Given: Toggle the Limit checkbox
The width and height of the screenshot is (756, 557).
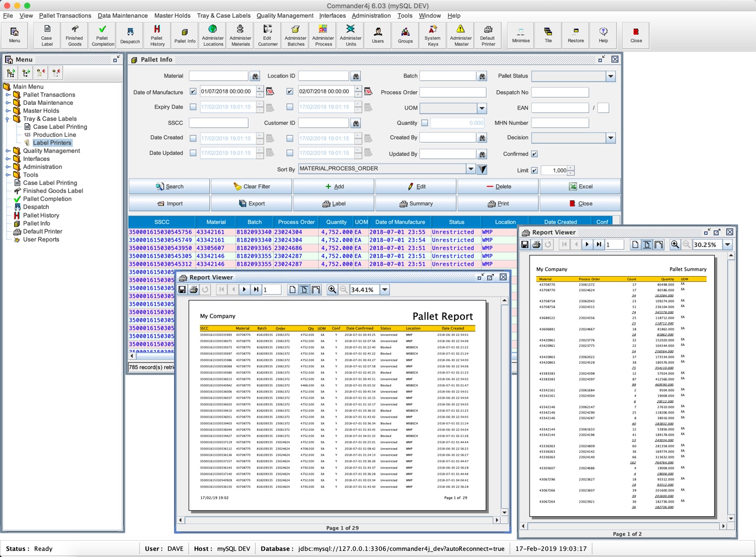Looking at the screenshot, I should [x=534, y=170].
